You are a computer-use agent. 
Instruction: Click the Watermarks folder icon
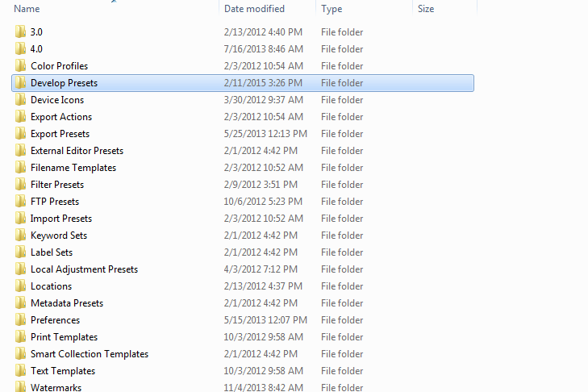click(21, 386)
